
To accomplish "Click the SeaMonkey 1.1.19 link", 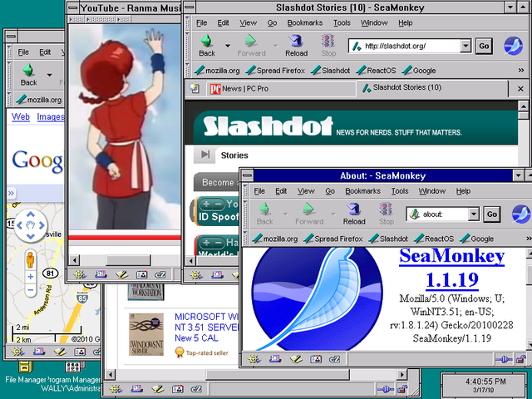I will point(452,268).
